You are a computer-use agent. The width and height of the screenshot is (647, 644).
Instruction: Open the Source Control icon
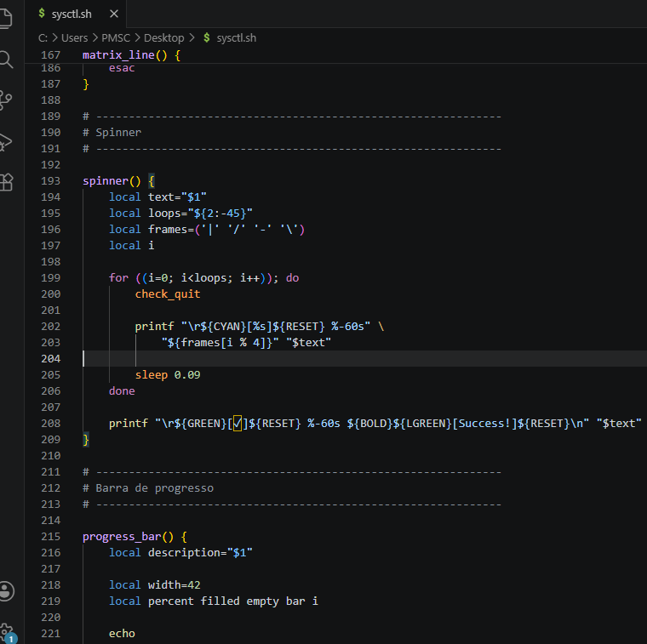[x=6, y=100]
